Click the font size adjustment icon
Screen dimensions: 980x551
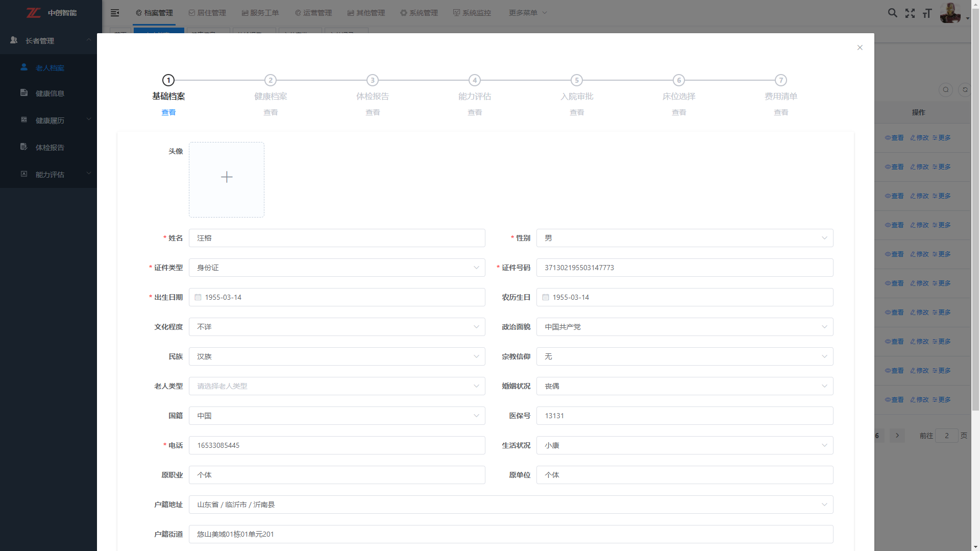[x=927, y=13]
